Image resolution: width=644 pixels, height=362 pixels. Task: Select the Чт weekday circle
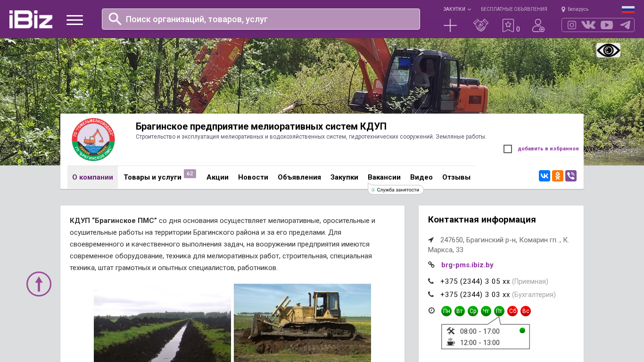point(486,311)
